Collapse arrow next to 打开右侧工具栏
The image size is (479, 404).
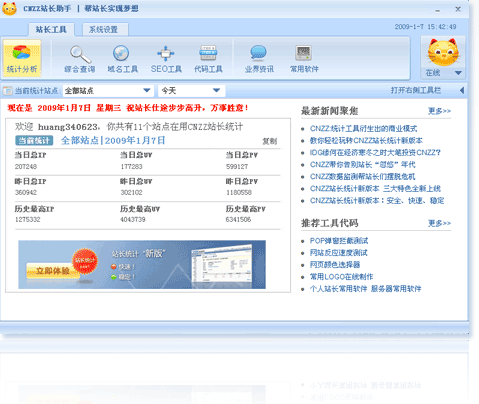(x=462, y=90)
